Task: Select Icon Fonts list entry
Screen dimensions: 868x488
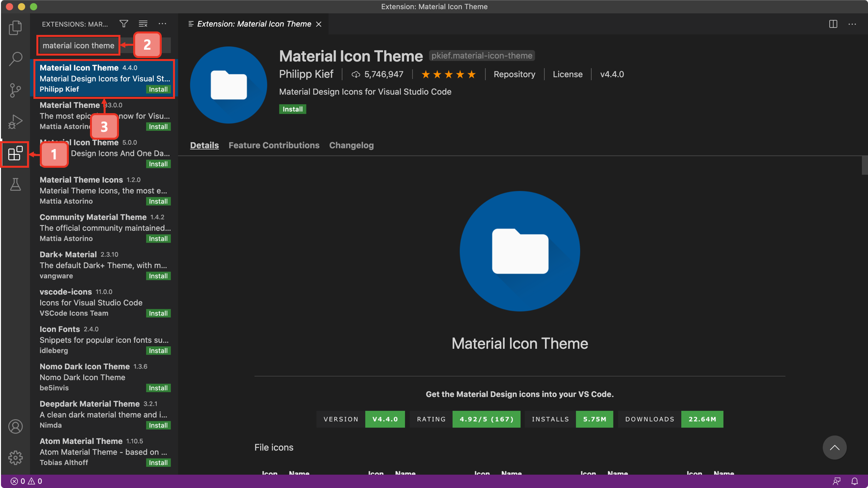Action: 104,340
